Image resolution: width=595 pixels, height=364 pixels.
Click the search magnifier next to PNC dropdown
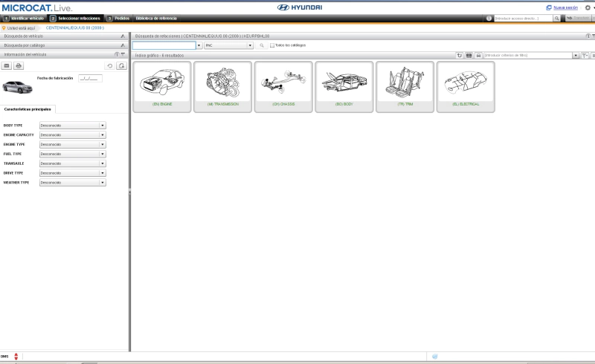tap(262, 45)
